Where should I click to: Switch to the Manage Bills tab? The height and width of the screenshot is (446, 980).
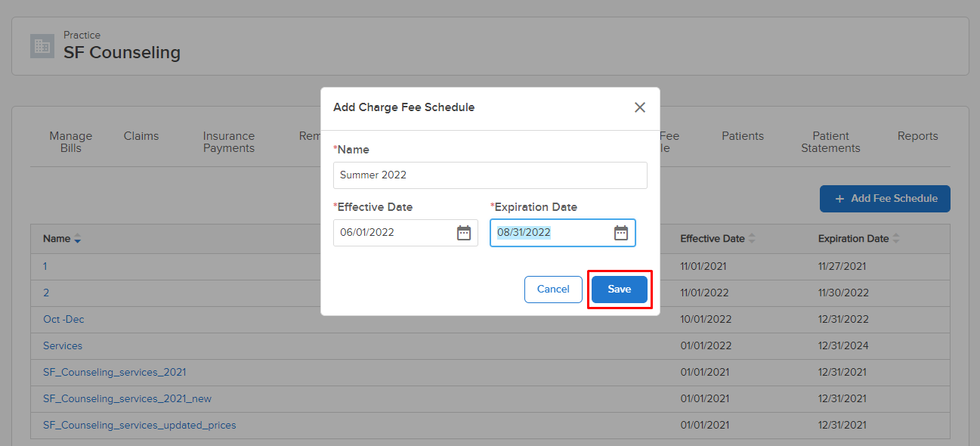70,142
